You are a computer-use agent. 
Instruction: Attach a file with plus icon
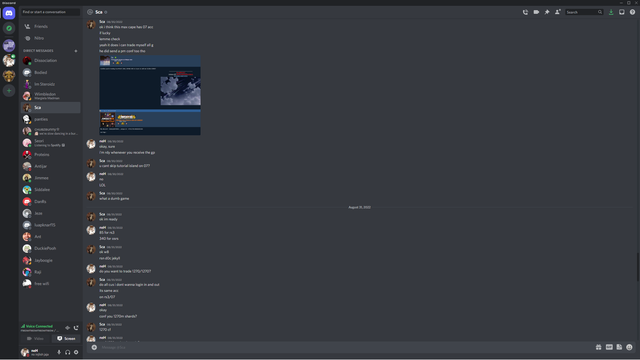[94, 347]
